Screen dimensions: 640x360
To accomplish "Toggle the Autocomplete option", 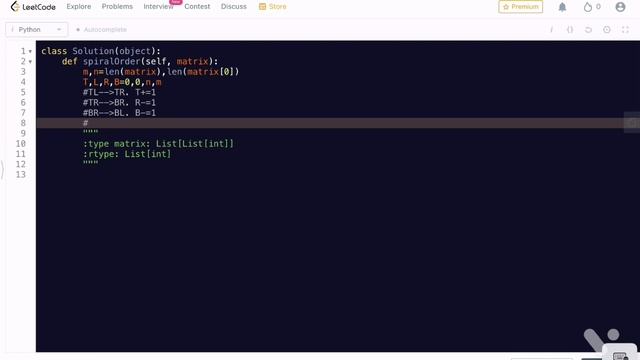I will pyautogui.click(x=102, y=29).
